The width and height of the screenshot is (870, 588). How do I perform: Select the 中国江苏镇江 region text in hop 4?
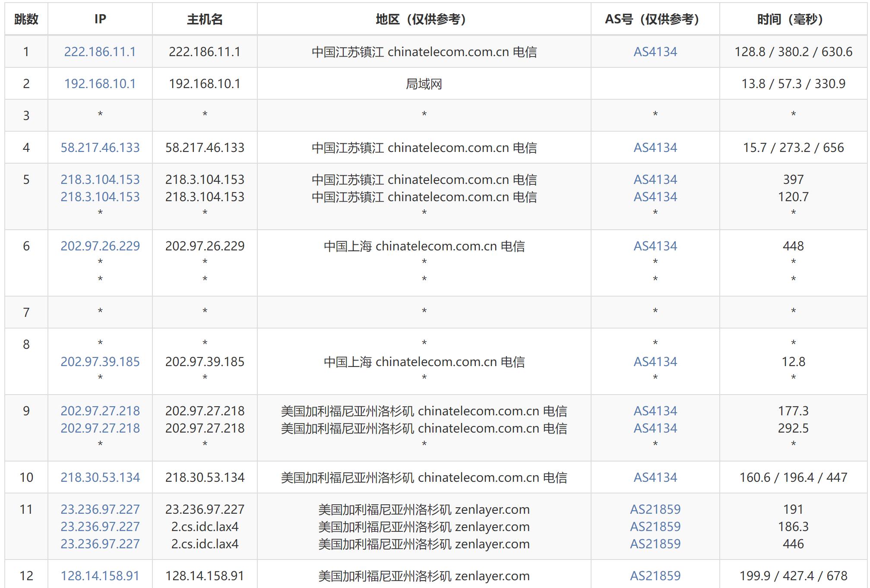[424, 148]
